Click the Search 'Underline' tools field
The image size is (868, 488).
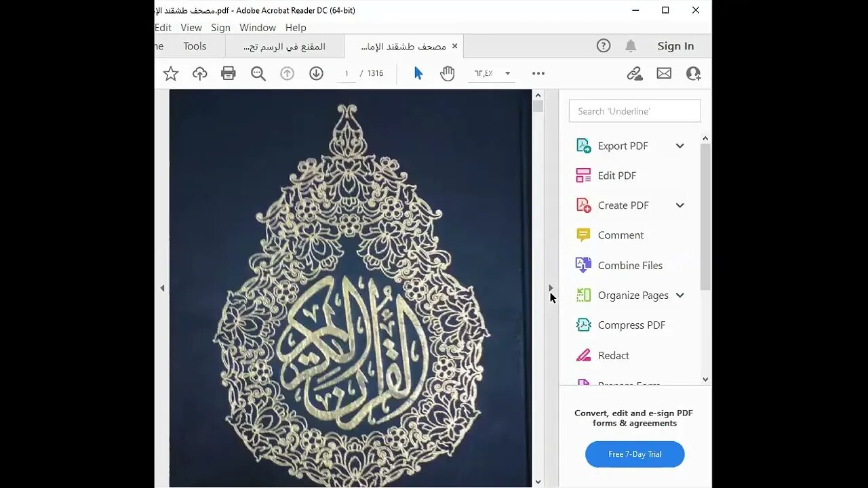[x=635, y=111]
